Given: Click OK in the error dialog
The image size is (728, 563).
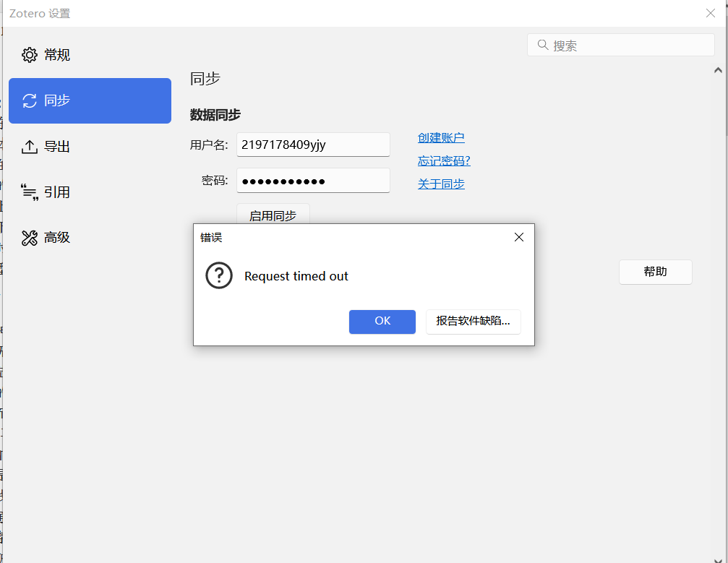Looking at the screenshot, I should point(382,321).
